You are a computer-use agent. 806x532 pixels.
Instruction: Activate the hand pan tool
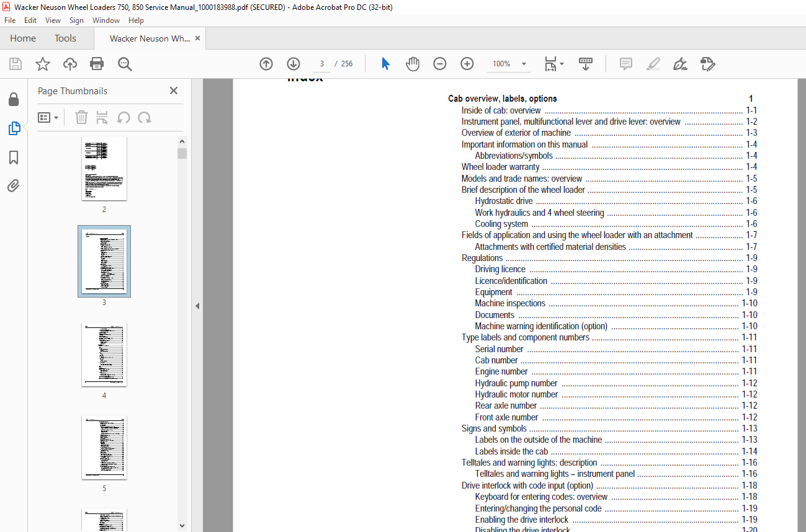pos(413,64)
